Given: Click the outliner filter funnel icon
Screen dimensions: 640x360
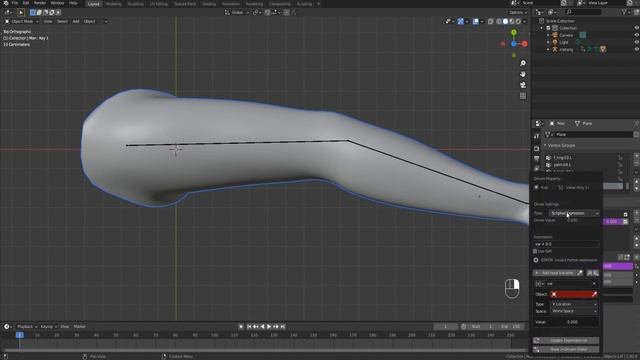Looking at the screenshot, I should [x=624, y=12].
